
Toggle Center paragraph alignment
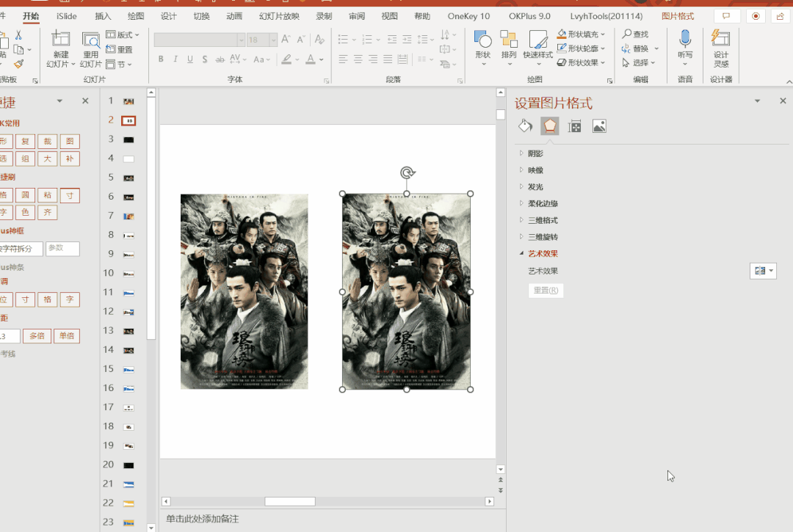[x=358, y=59]
